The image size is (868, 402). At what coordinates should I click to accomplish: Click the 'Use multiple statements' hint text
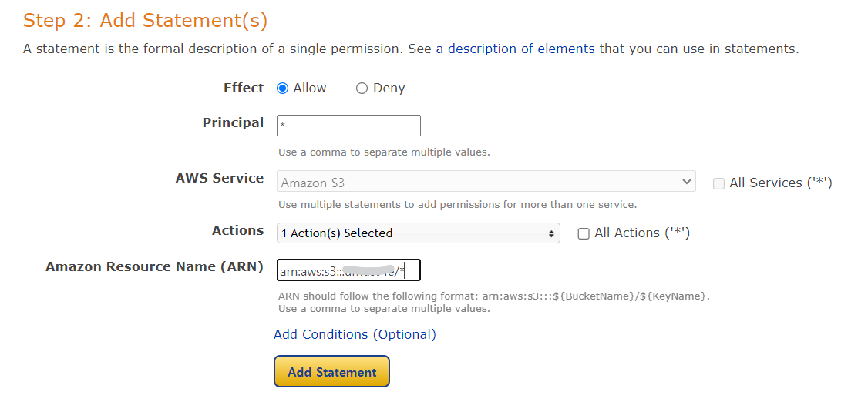pos(457,205)
